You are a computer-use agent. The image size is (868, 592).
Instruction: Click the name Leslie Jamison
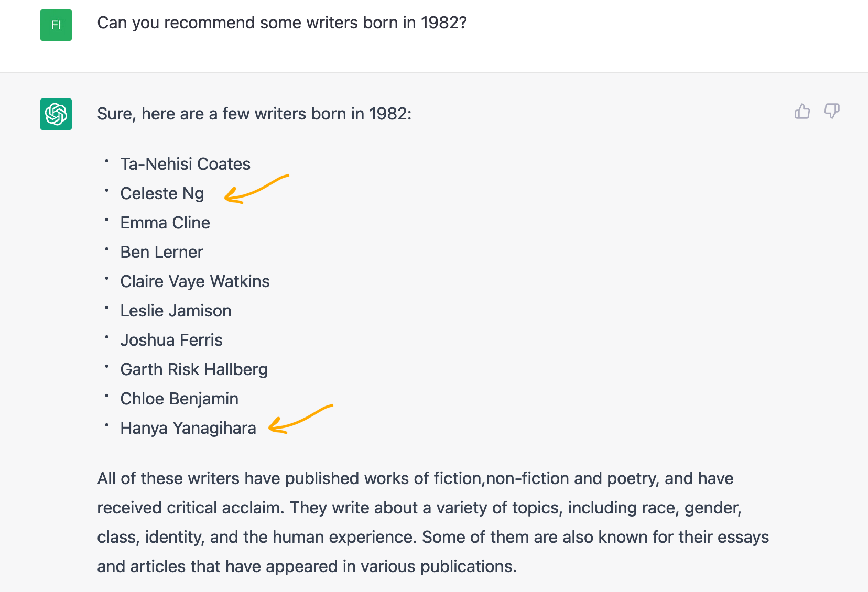tap(176, 311)
